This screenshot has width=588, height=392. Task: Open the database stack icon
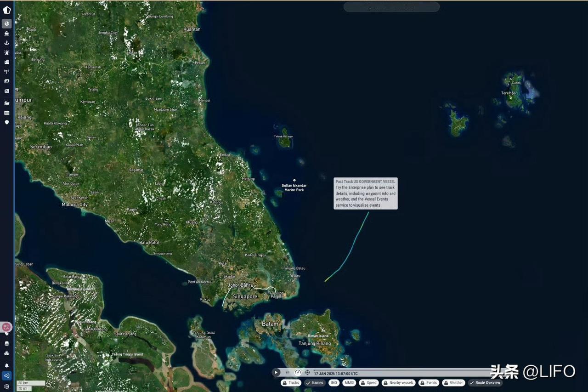click(x=7, y=343)
